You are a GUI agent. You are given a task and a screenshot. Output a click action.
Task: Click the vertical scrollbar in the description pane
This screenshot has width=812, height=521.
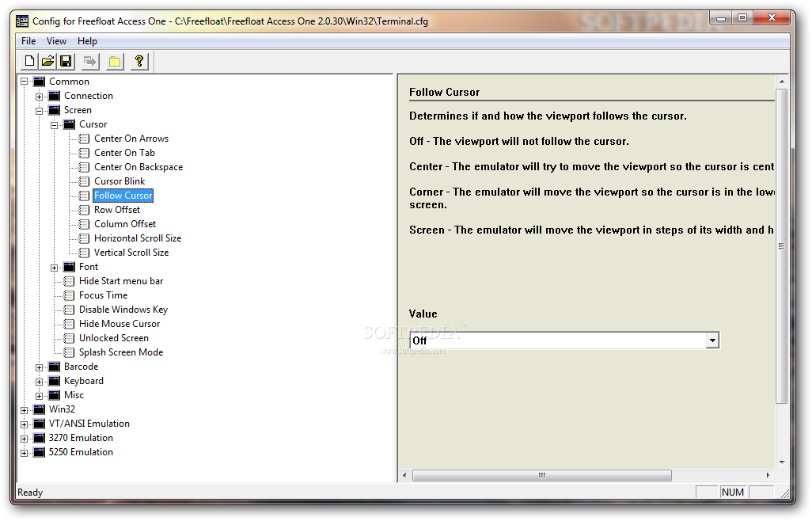click(782, 246)
